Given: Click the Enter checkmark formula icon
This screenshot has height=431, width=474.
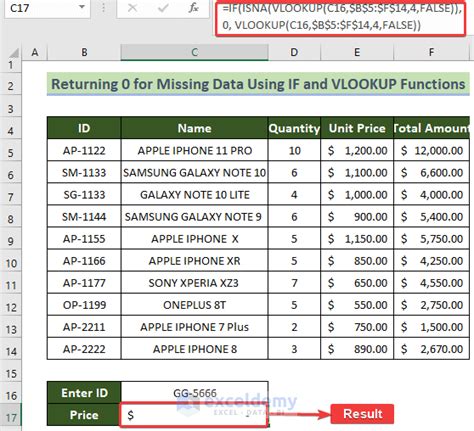Looking at the screenshot, I should (163, 8).
